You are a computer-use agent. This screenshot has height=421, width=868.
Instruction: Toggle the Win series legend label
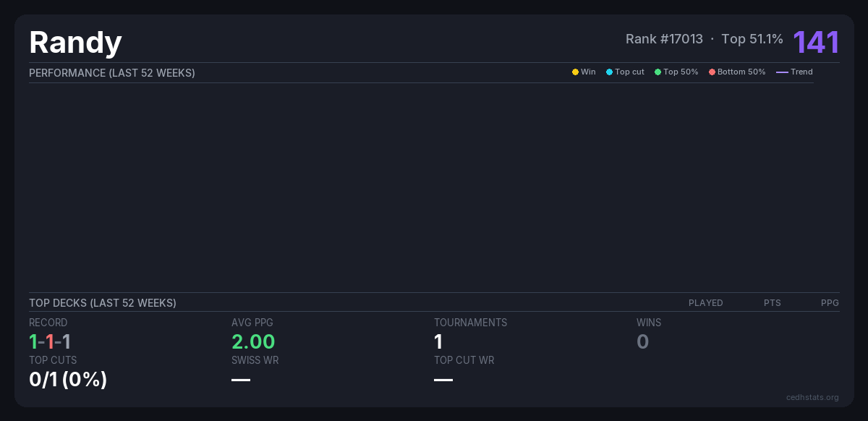tap(588, 72)
